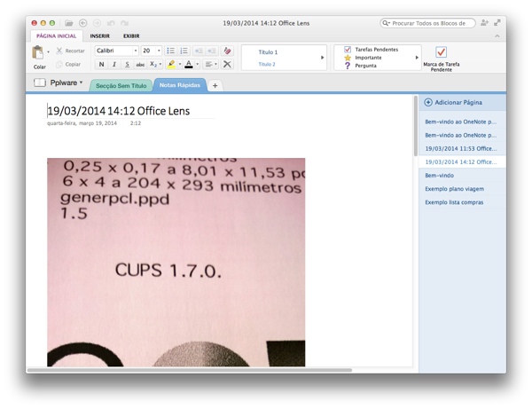The height and width of the screenshot is (409, 532).
Task: Apply the Título 2 style
Action: tap(267, 64)
